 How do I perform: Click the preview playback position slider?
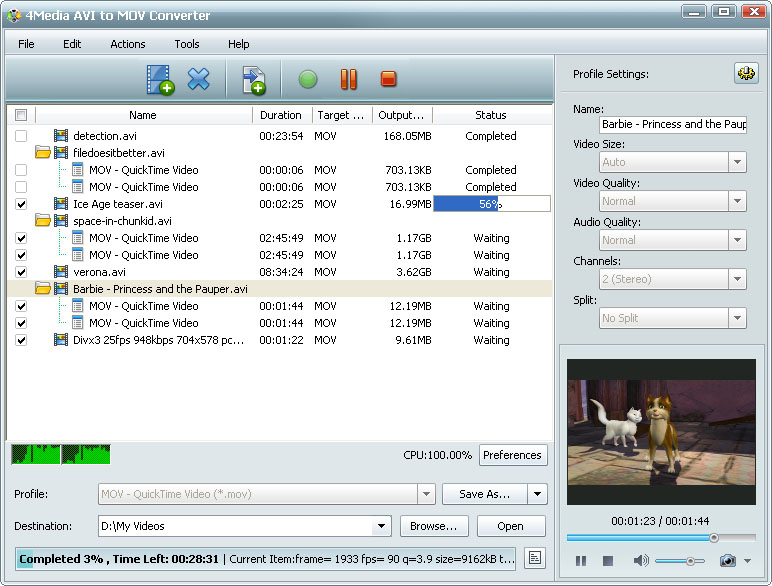(x=713, y=538)
